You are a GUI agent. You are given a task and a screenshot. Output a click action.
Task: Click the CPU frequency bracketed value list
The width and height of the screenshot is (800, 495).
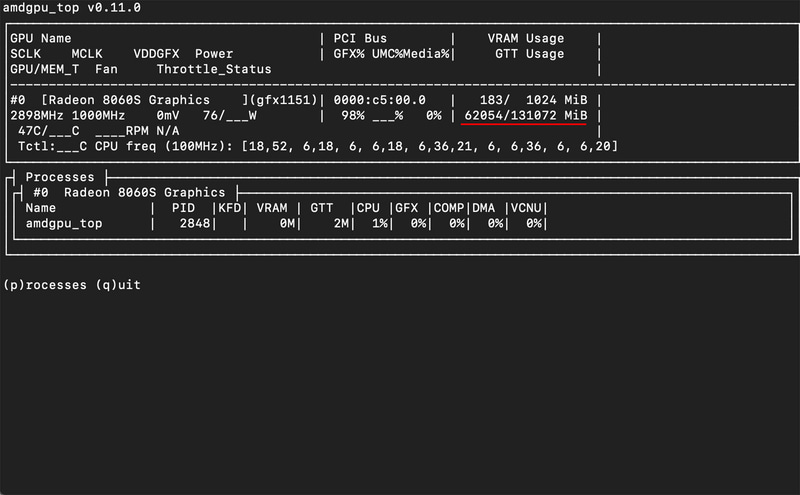(430, 146)
